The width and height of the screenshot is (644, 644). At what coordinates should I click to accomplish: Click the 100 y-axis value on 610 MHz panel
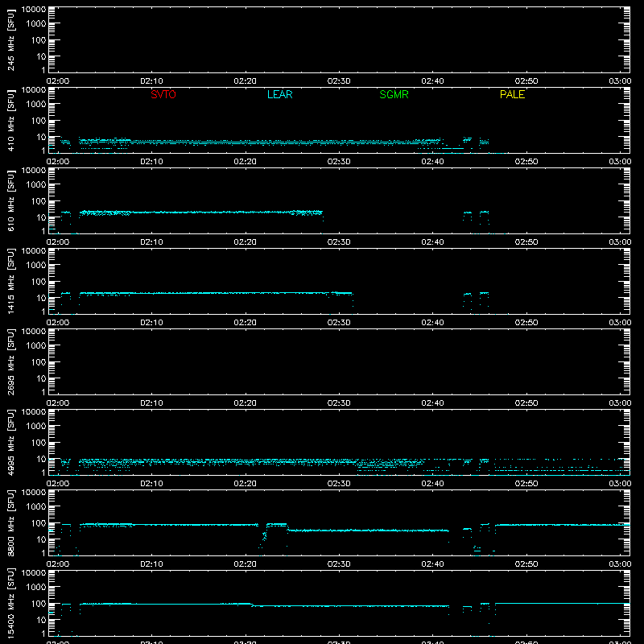(x=39, y=201)
